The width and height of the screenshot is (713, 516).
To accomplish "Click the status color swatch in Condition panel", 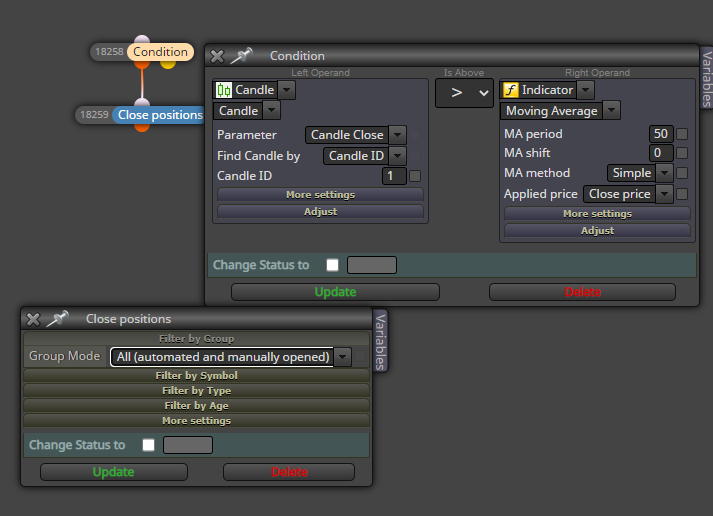I will point(372,265).
